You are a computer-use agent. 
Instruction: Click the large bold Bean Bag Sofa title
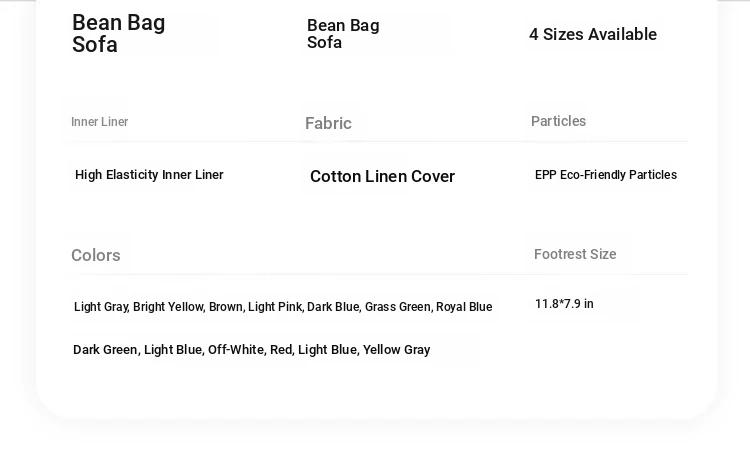tap(118, 33)
